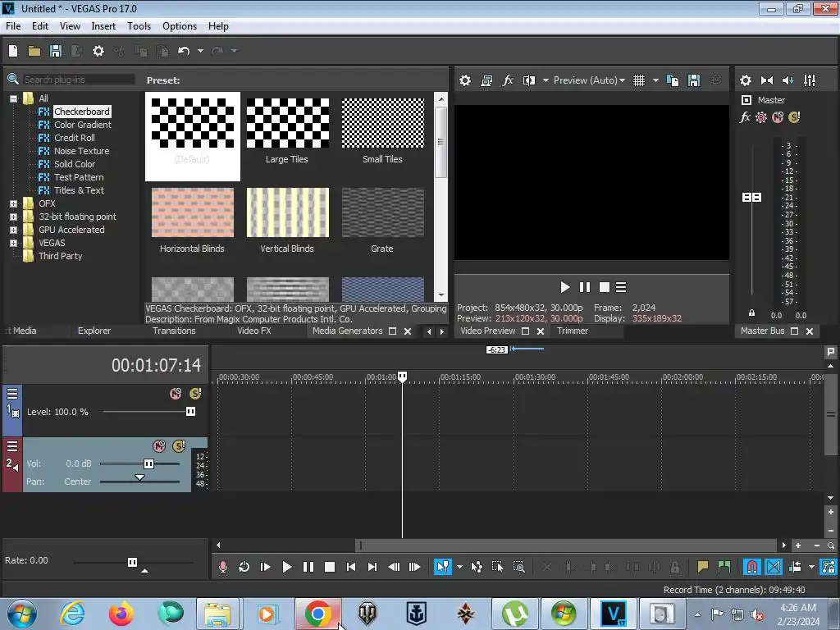This screenshot has height=630, width=840.
Task: Go to start of the project
Action: point(351,567)
